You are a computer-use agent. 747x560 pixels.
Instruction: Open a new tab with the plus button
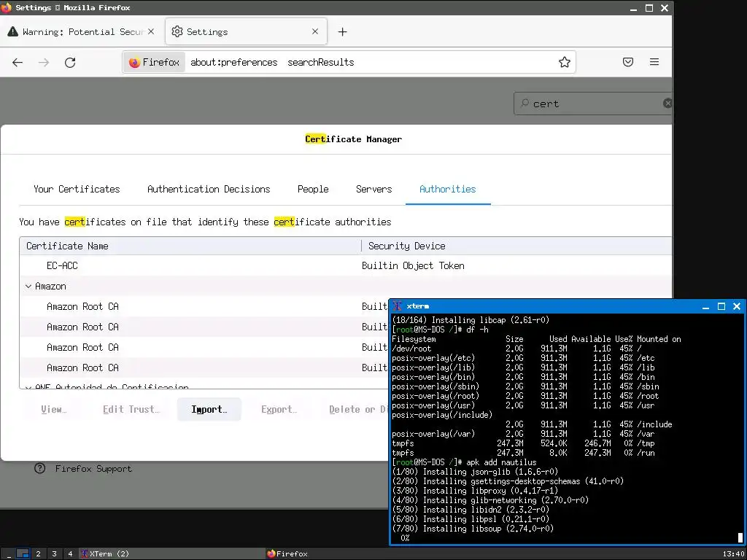tap(343, 32)
